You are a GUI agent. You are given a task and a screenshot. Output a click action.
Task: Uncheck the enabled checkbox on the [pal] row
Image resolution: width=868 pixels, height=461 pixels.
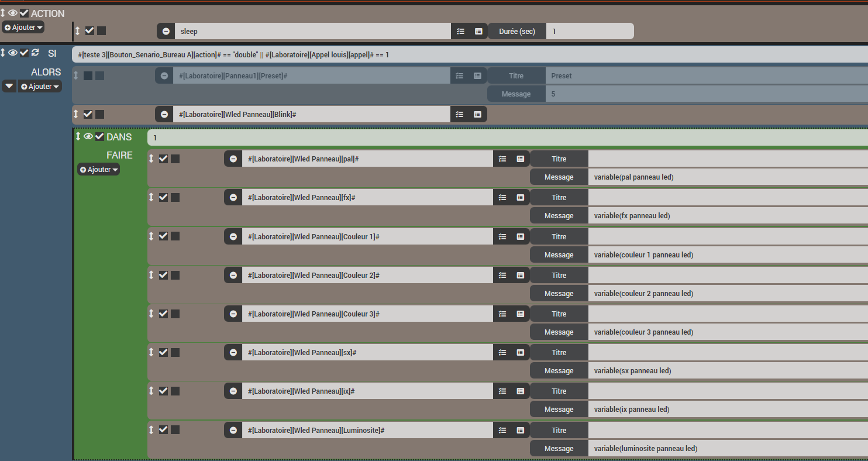click(x=163, y=159)
